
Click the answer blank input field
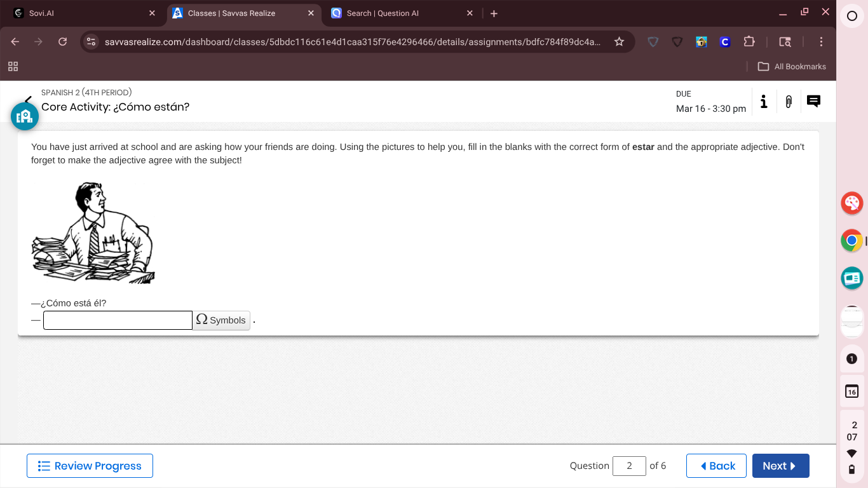pos(118,320)
